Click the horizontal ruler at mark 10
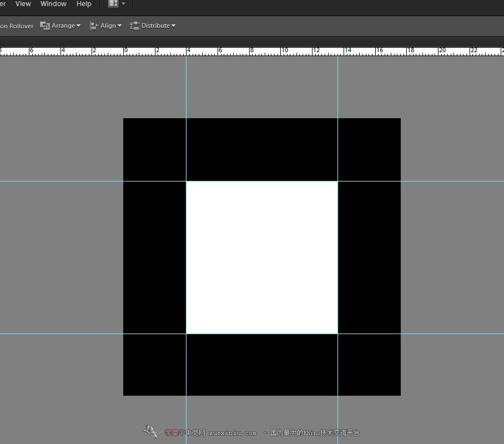504x444 pixels. (284, 51)
